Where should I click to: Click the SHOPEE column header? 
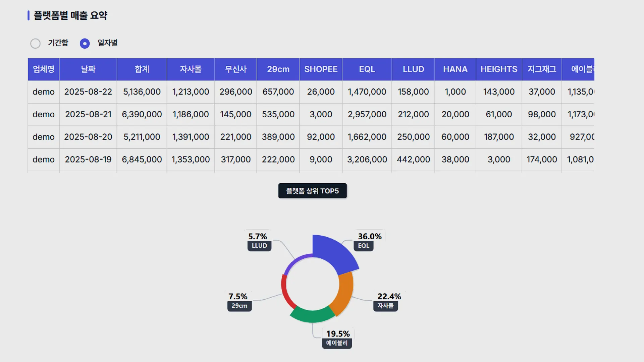[321, 69]
